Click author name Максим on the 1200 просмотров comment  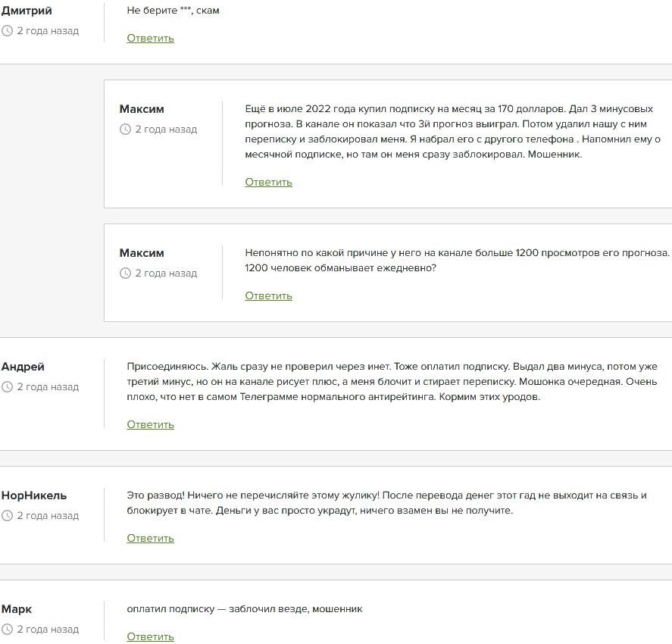click(x=142, y=253)
